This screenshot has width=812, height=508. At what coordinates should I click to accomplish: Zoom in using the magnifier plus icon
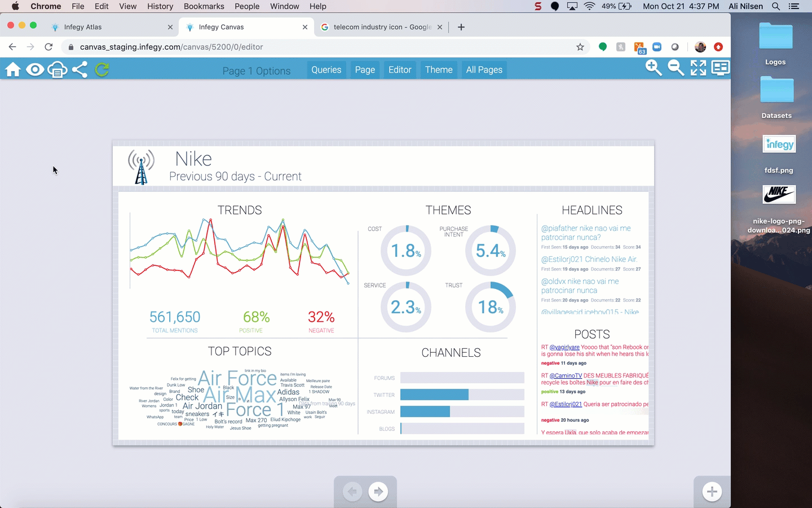click(653, 68)
